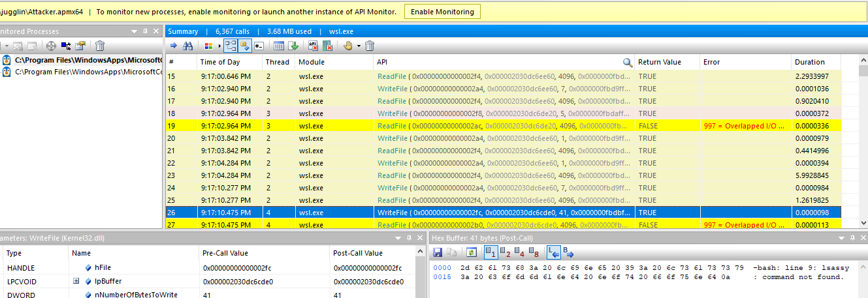Click the binoculars Find icon in summary toolbar
Screen dimensions: 868x298
click(x=188, y=46)
